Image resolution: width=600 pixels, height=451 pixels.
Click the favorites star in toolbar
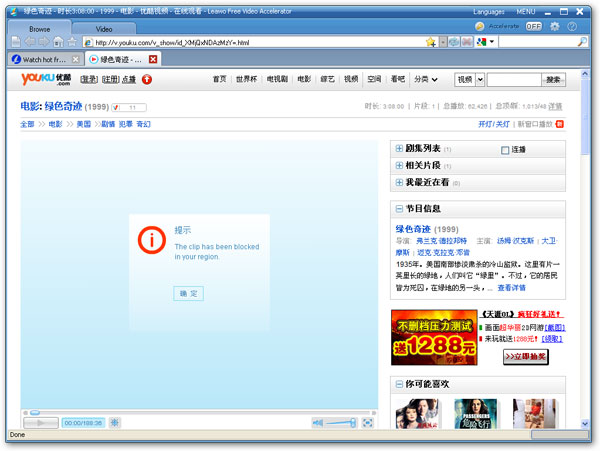click(72, 42)
